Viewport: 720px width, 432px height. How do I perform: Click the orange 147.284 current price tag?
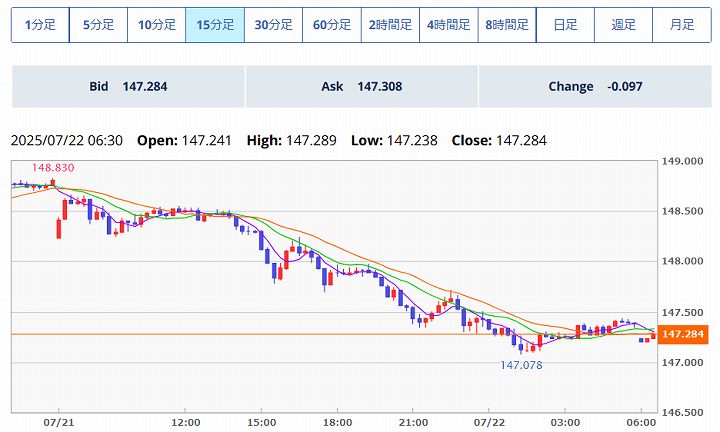[x=683, y=334]
